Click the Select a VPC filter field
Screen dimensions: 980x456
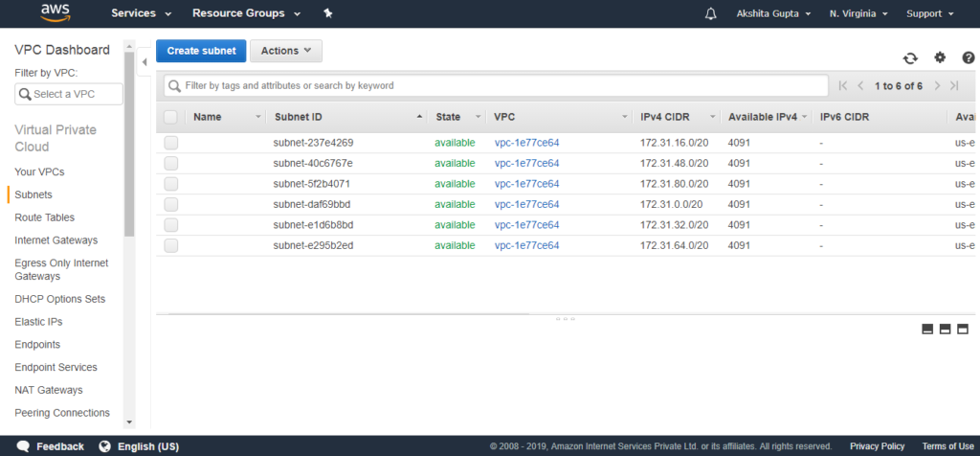point(69,94)
